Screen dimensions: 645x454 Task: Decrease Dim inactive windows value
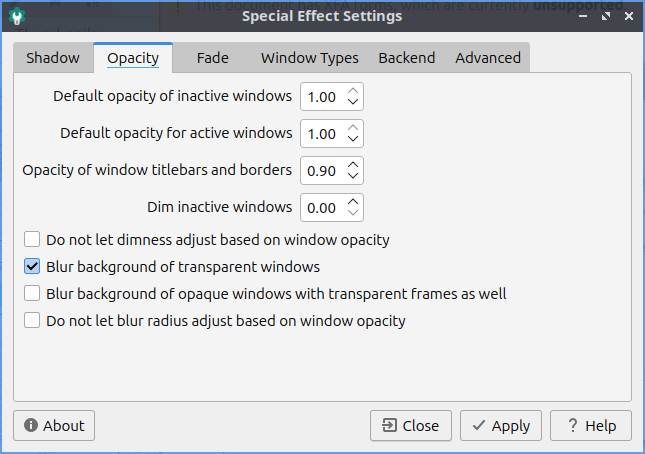click(x=352, y=213)
